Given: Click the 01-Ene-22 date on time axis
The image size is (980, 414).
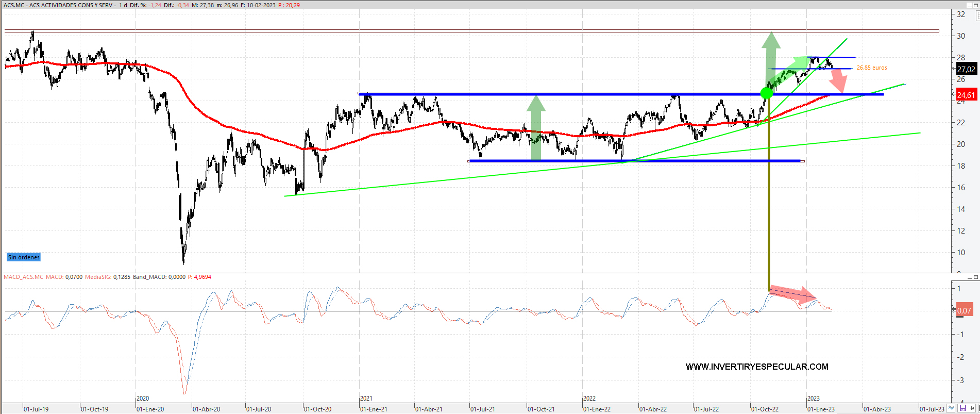Looking at the screenshot, I should point(597,409).
